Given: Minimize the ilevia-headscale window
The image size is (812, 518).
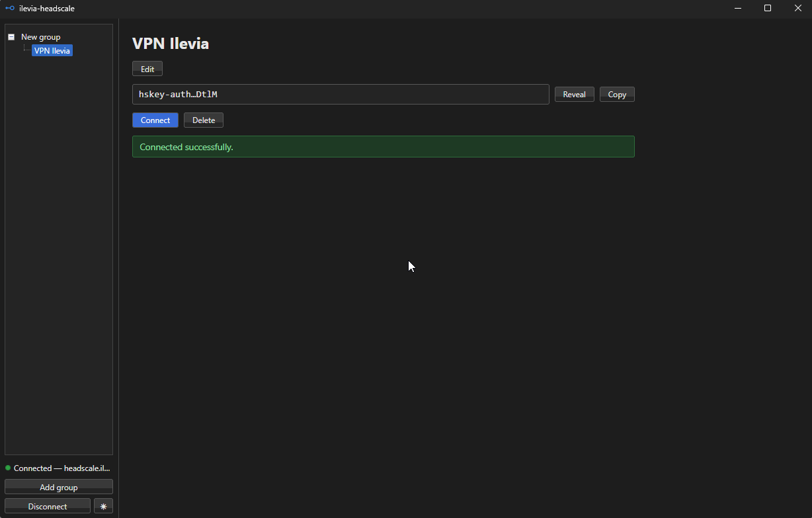Looking at the screenshot, I should (x=737, y=8).
